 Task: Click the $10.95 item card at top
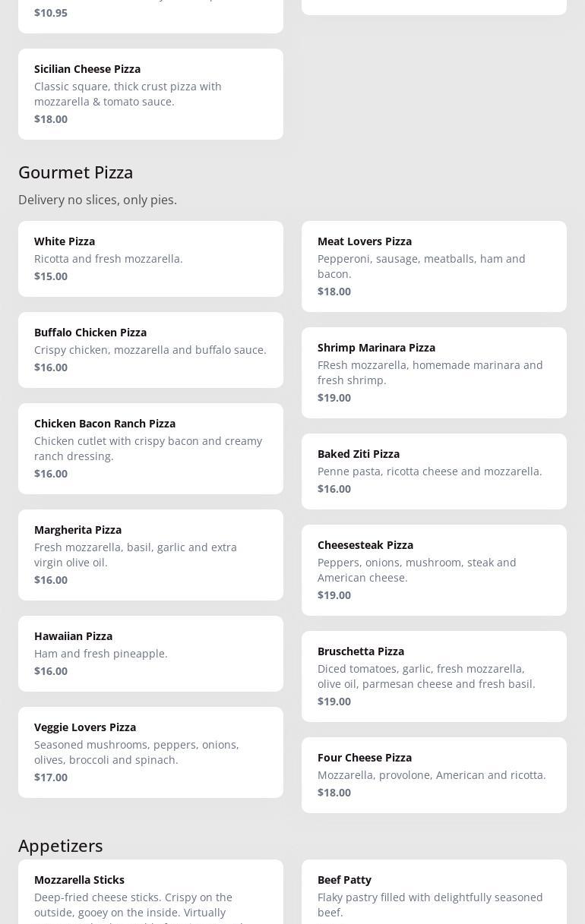pyautogui.click(x=150, y=15)
